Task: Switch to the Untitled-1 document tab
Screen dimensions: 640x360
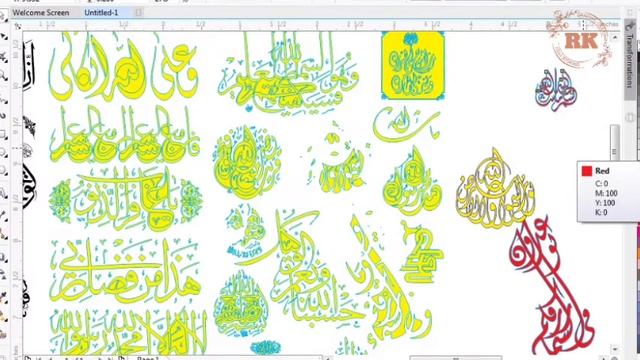Action: 101,13
